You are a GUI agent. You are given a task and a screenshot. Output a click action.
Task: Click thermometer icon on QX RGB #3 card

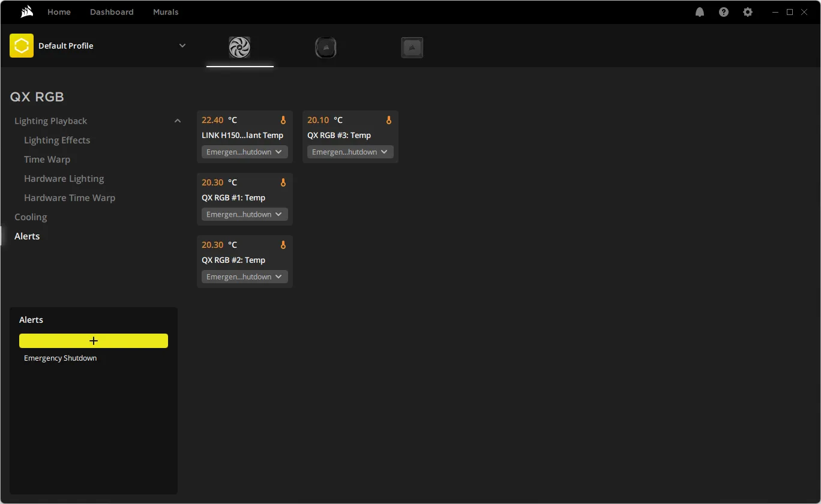tap(389, 120)
